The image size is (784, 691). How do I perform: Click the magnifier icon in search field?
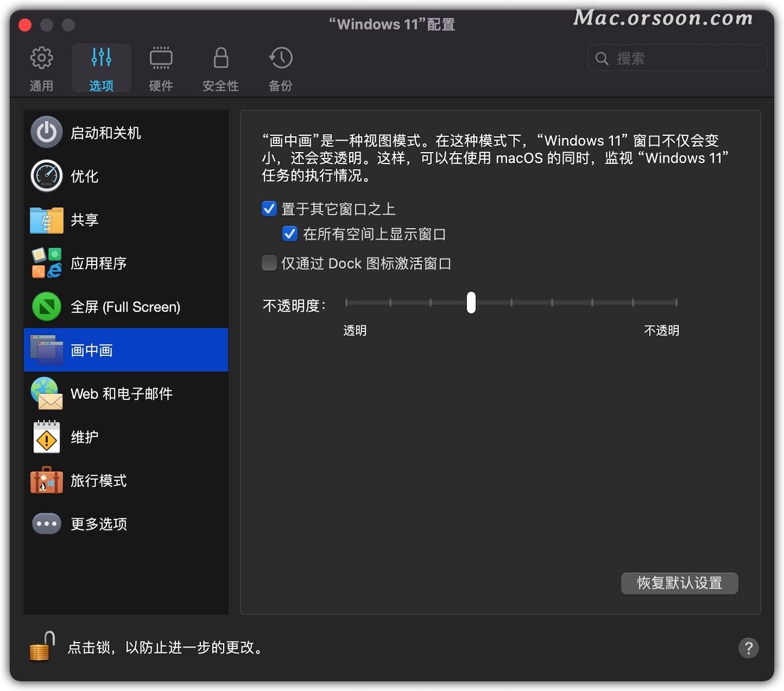click(x=602, y=58)
